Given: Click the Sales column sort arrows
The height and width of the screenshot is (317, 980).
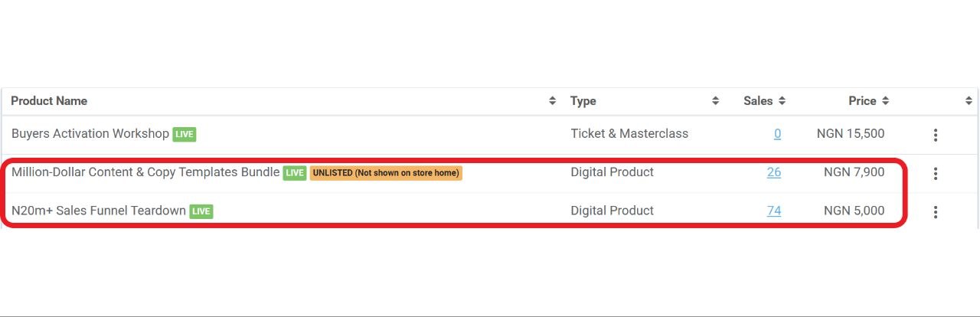Looking at the screenshot, I should (x=781, y=101).
